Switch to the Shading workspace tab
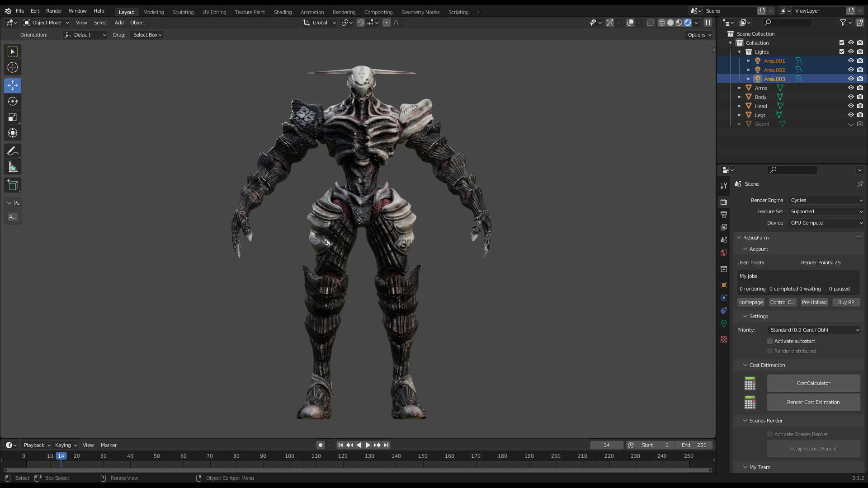This screenshot has height=488, width=868. click(x=283, y=12)
